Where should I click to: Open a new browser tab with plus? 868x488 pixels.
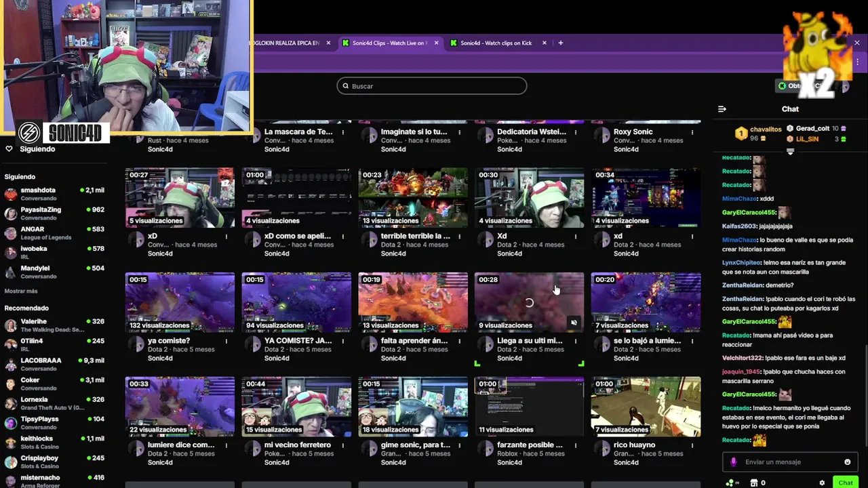coord(560,43)
